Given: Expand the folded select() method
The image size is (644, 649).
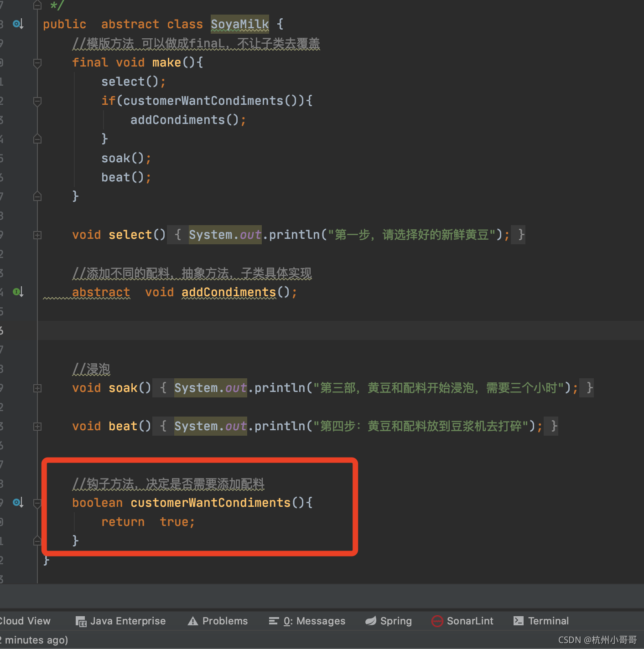Looking at the screenshot, I should tap(37, 235).
